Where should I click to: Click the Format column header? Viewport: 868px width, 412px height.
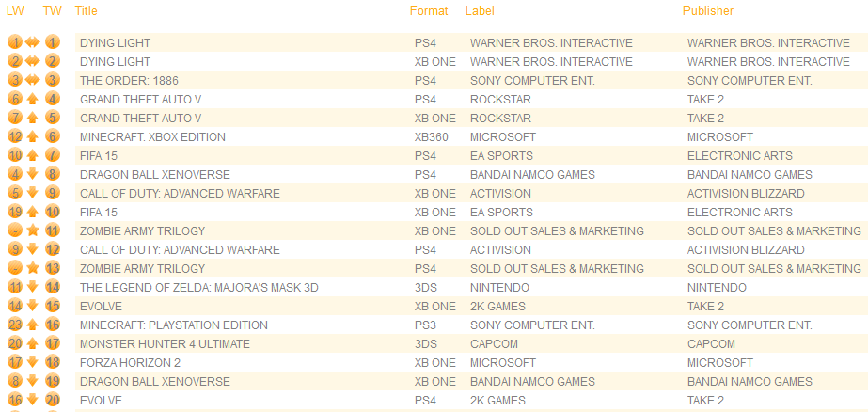pos(429,10)
